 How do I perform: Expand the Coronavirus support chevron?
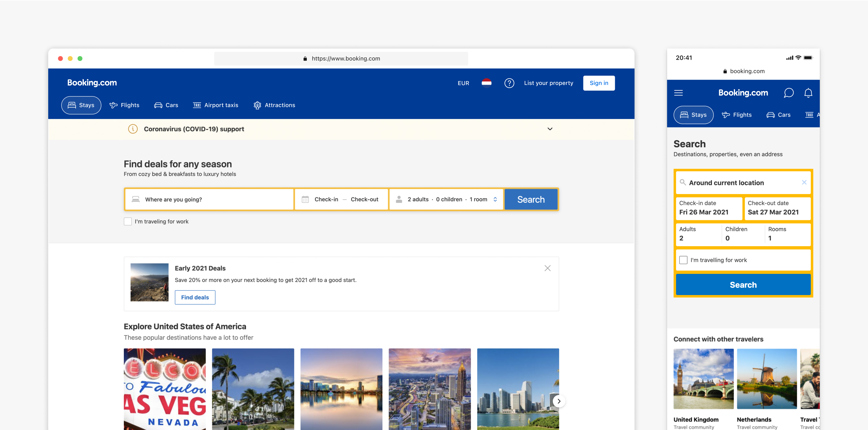point(549,129)
